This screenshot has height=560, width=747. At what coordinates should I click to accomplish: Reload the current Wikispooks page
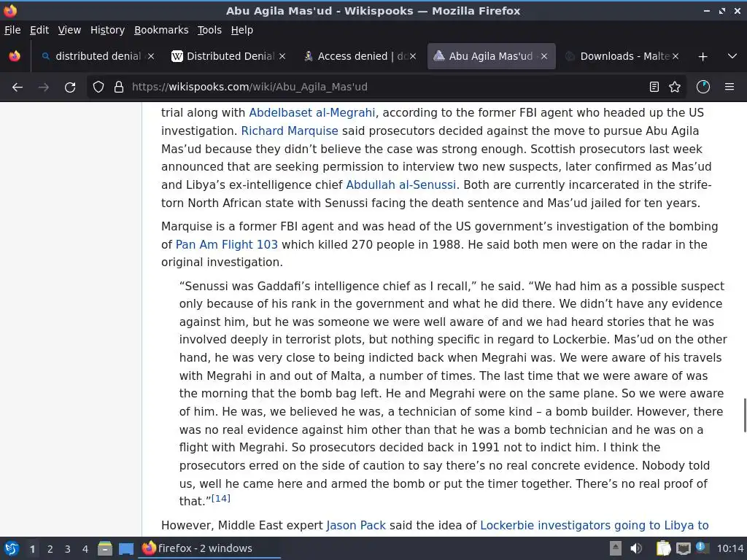[x=70, y=87]
